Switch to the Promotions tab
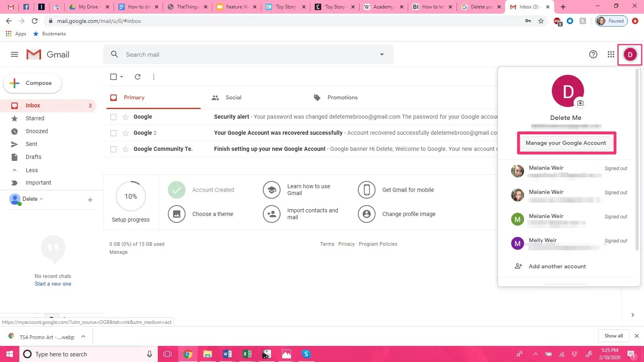644x362 pixels. 335,97
